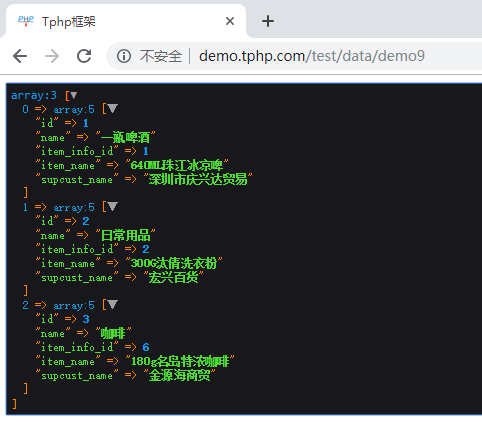Click the browser forward arrow

coord(52,56)
